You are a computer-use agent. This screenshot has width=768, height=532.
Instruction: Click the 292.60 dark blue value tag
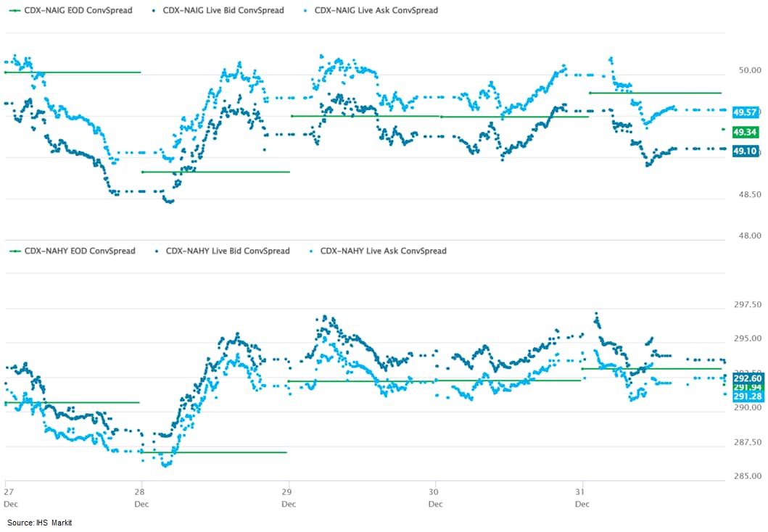click(x=748, y=378)
